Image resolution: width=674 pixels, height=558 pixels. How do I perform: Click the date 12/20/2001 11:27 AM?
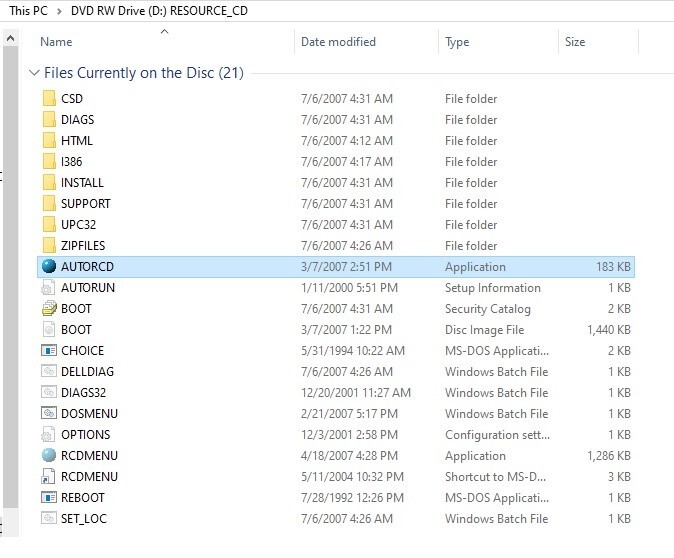(356, 392)
